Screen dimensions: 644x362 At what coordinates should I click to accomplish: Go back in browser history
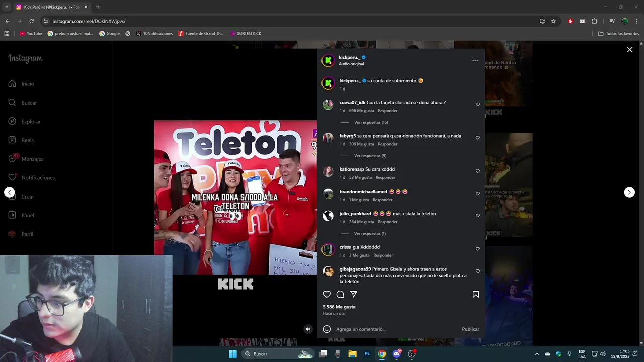coord(7,21)
